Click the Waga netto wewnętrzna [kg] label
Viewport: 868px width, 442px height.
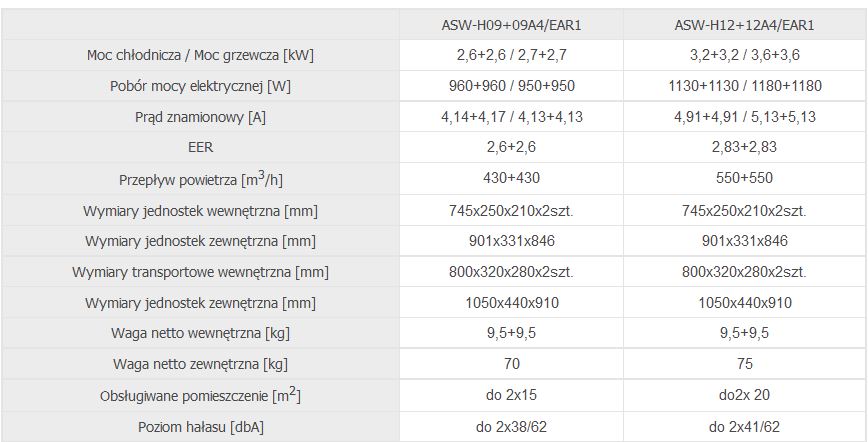click(200, 333)
